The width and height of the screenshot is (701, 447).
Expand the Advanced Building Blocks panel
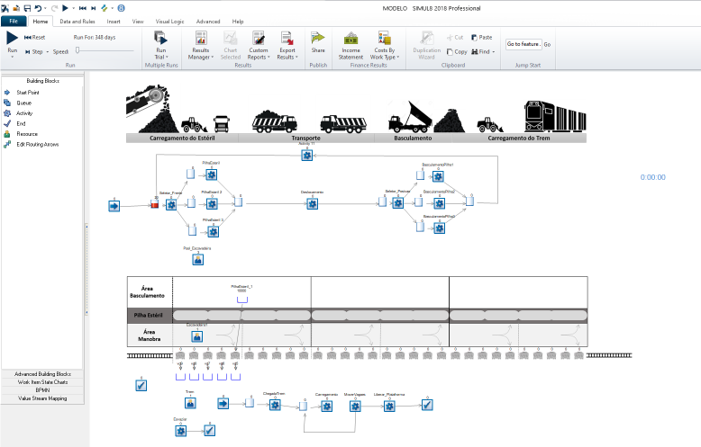[x=42, y=374]
